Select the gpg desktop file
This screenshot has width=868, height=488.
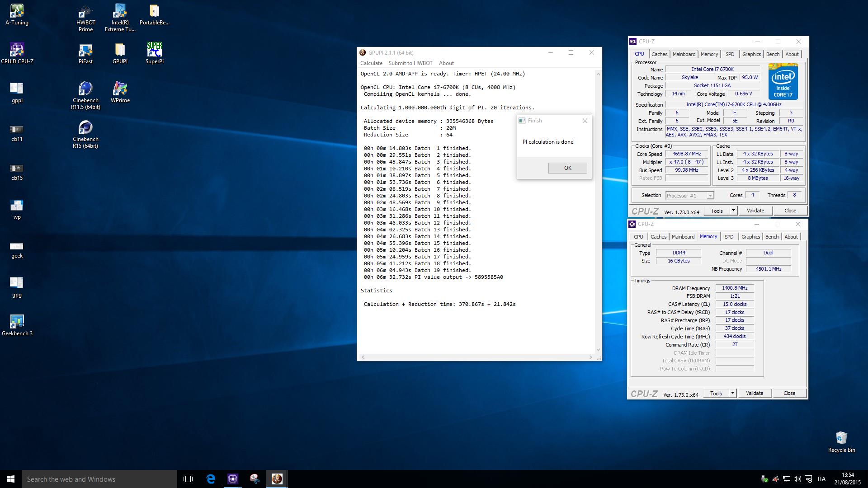pos(17,287)
